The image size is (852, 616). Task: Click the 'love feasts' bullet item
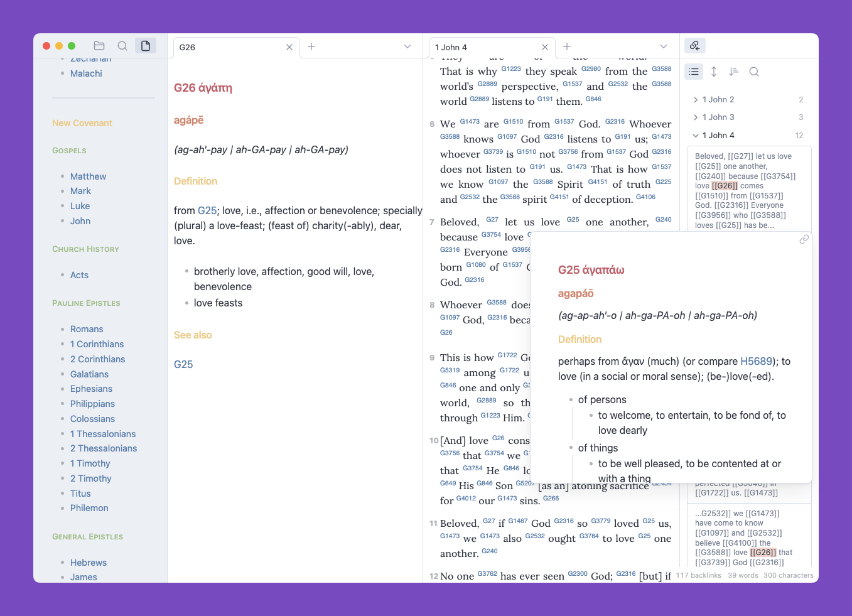pyautogui.click(x=218, y=303)
